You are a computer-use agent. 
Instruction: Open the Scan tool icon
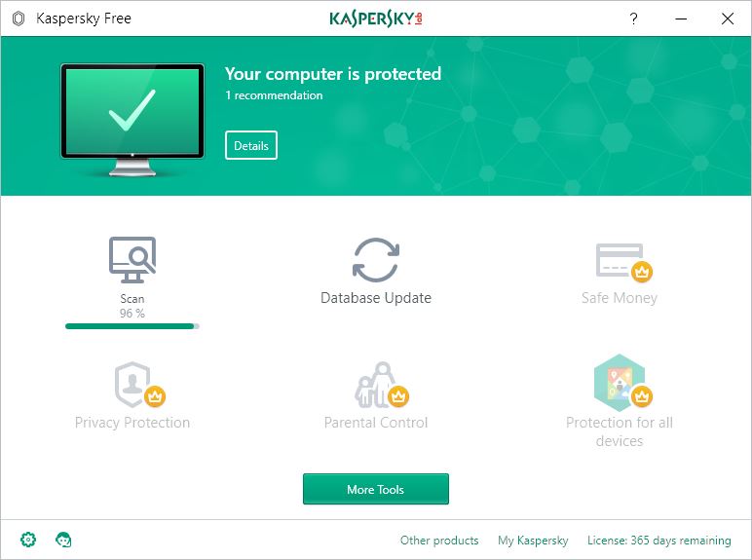(x=132, y=260)
